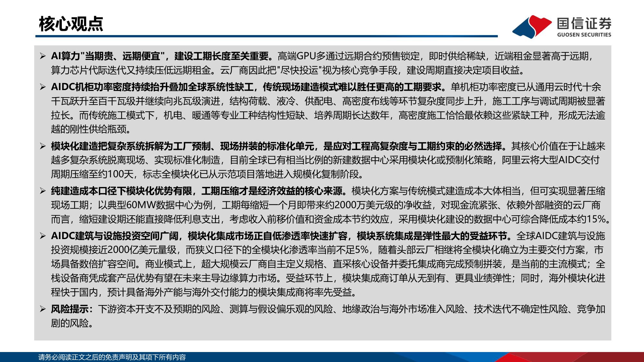The width and height of the screenshot is (644, 362).
Task: Click the line starting 场具备数倍扩容空间
Action: [x=328, y=264]
